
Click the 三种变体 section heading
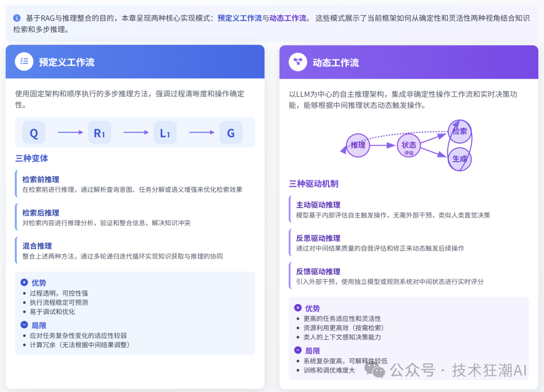(32, 159)
